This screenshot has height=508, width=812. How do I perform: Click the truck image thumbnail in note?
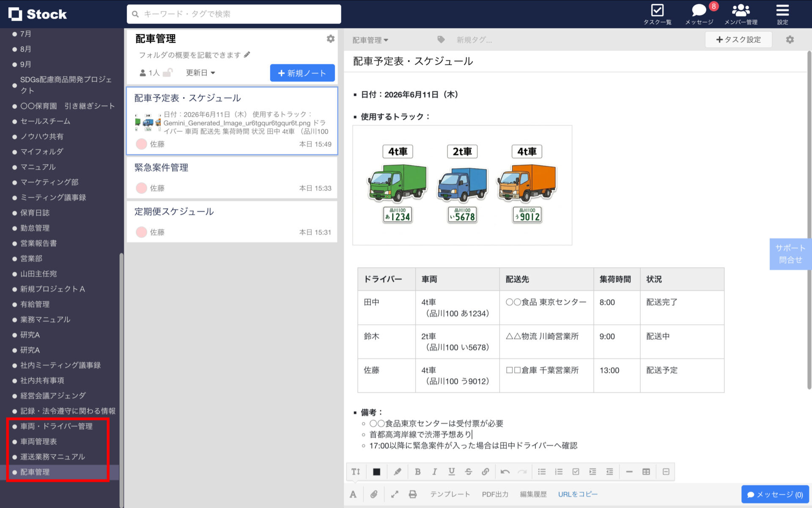click(462, 185)
